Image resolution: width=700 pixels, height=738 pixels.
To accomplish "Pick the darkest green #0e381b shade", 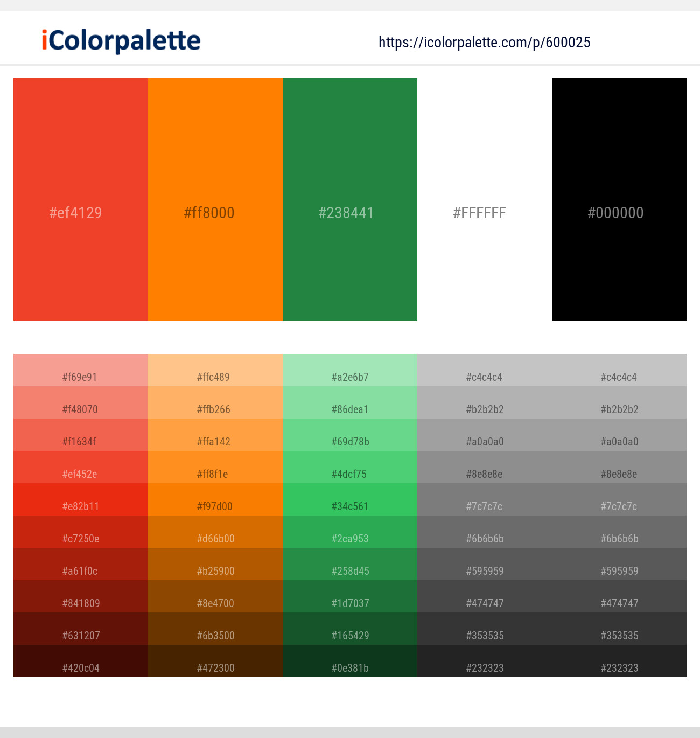I will (x=350, y=662).
